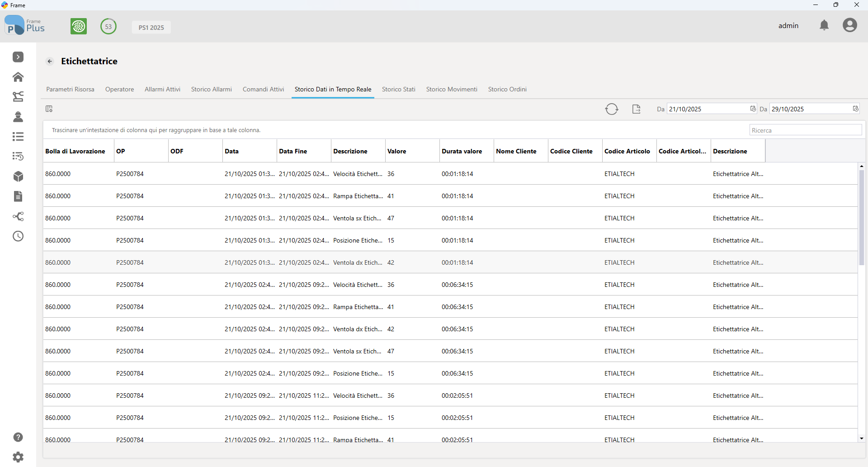The image size is (868, 467).
Task: Open the Home icon in the sidebar
Action: (x=18, y=77)
